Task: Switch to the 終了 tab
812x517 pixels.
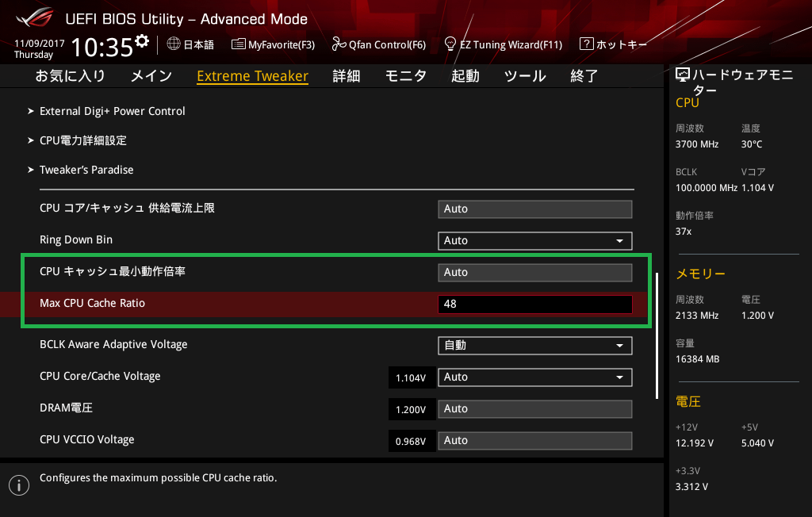Action: (x=584, y=76)
